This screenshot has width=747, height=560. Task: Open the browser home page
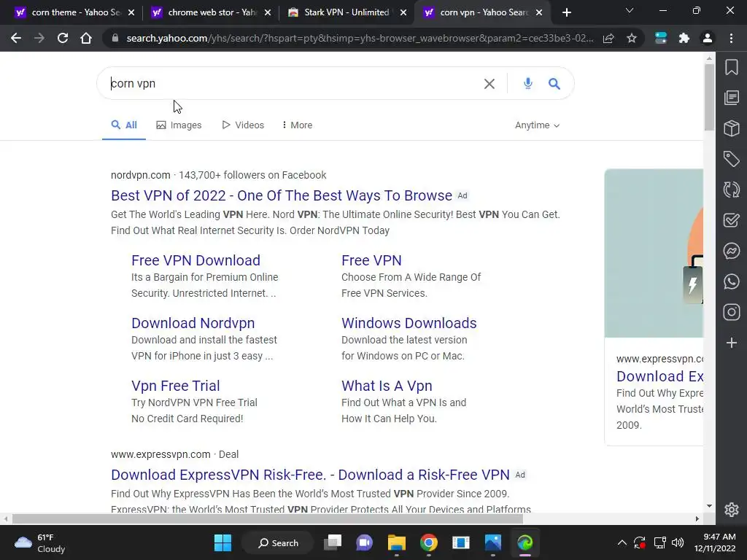pyautogui.click(x=86, y=38)
